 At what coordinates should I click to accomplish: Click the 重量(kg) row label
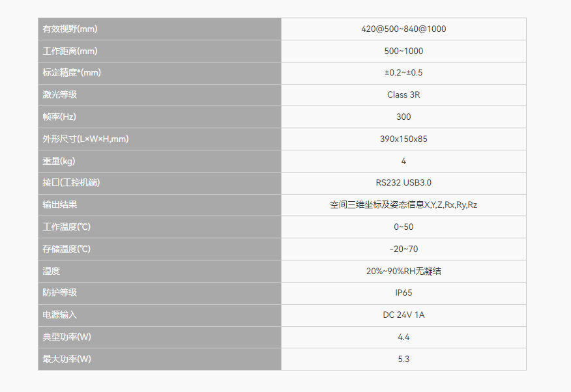click(59, 161)
